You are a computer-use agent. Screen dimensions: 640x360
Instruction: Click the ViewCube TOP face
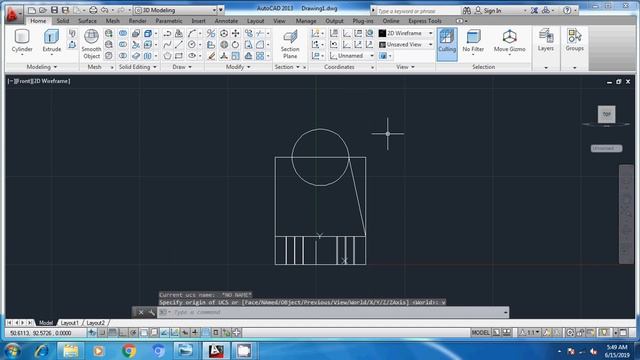coord(607,114)
